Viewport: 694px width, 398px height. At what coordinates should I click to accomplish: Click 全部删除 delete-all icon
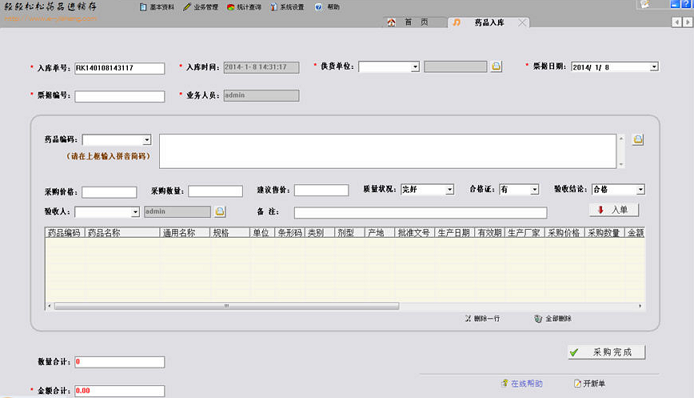538,319
